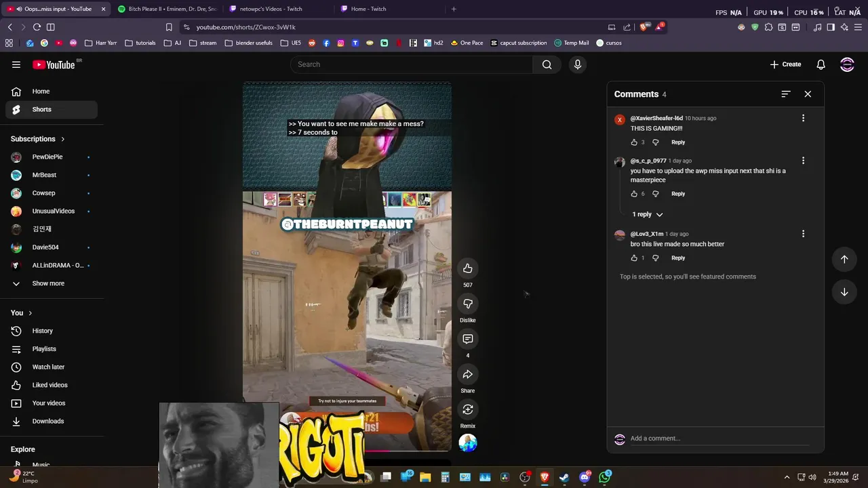Open Liked videos

coord(52,385)
